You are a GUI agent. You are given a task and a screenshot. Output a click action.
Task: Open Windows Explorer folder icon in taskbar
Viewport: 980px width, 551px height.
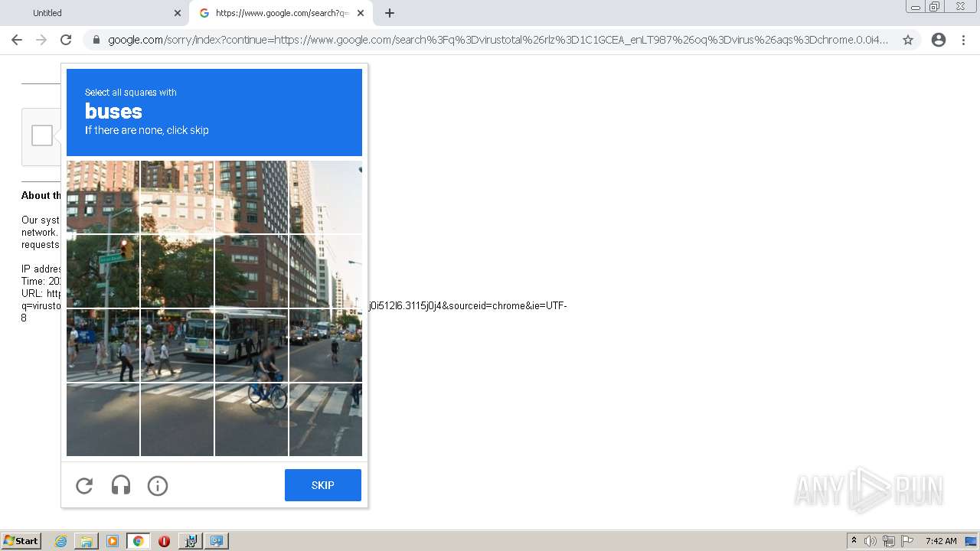[x=87, y=541]
